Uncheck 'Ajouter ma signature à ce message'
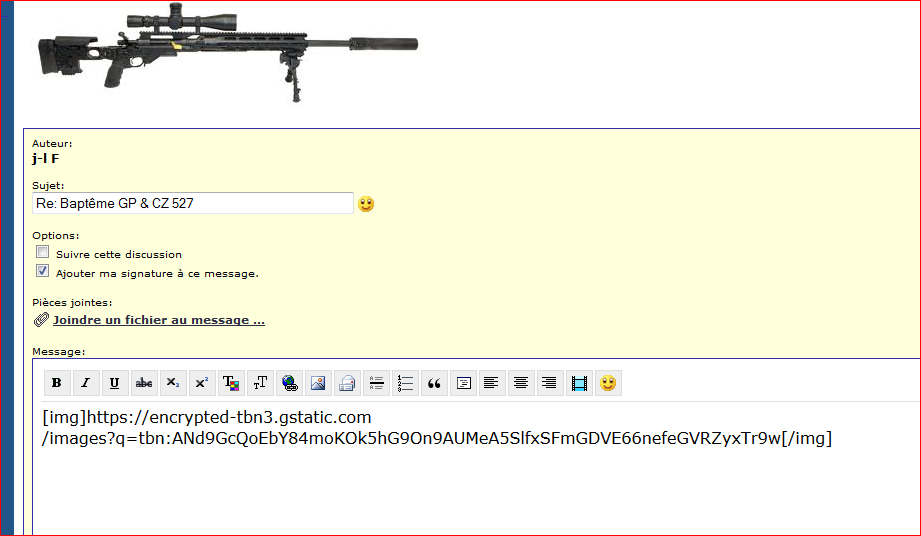Image resolution: width=921 pixels, height=536 pixels. (x=43, y=271)
